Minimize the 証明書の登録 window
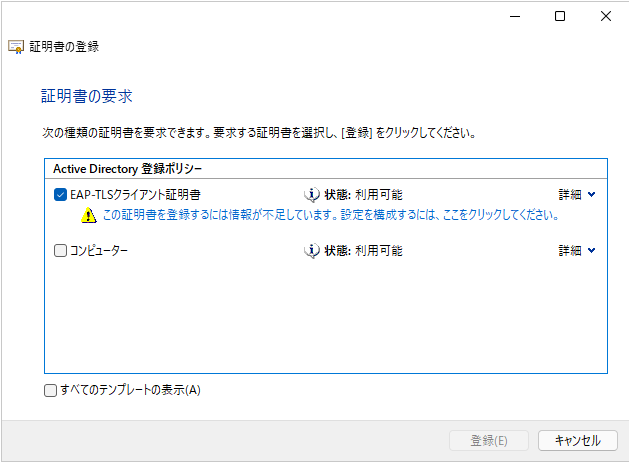This screenshot has width=629, height=467. click(515, 16)
